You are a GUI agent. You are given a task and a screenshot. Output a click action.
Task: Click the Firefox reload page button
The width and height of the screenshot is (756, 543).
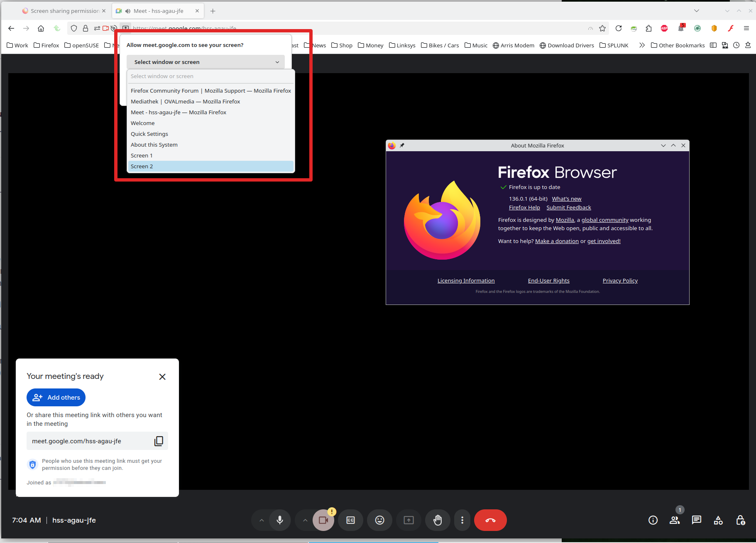coord(619,28)
